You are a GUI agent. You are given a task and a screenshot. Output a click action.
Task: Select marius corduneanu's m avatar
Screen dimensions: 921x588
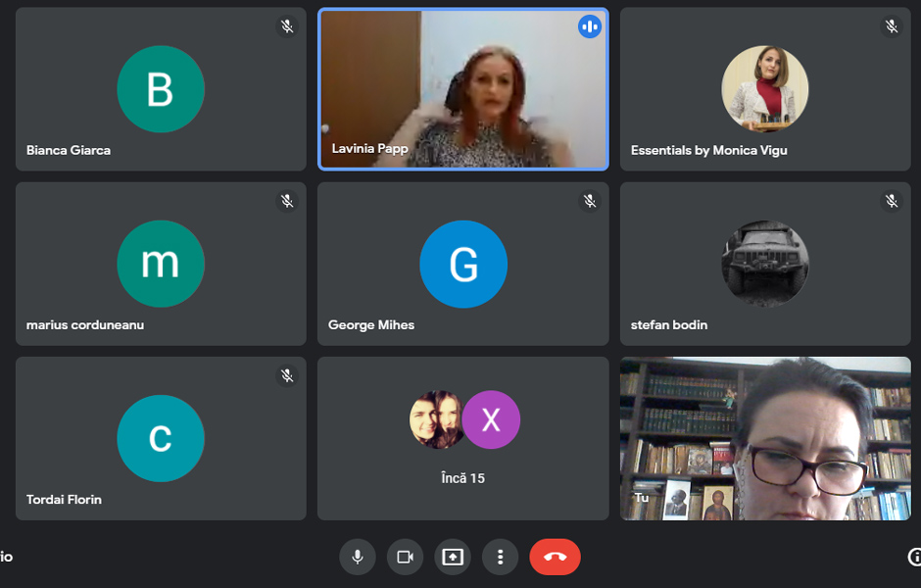[x=161, y=264]
